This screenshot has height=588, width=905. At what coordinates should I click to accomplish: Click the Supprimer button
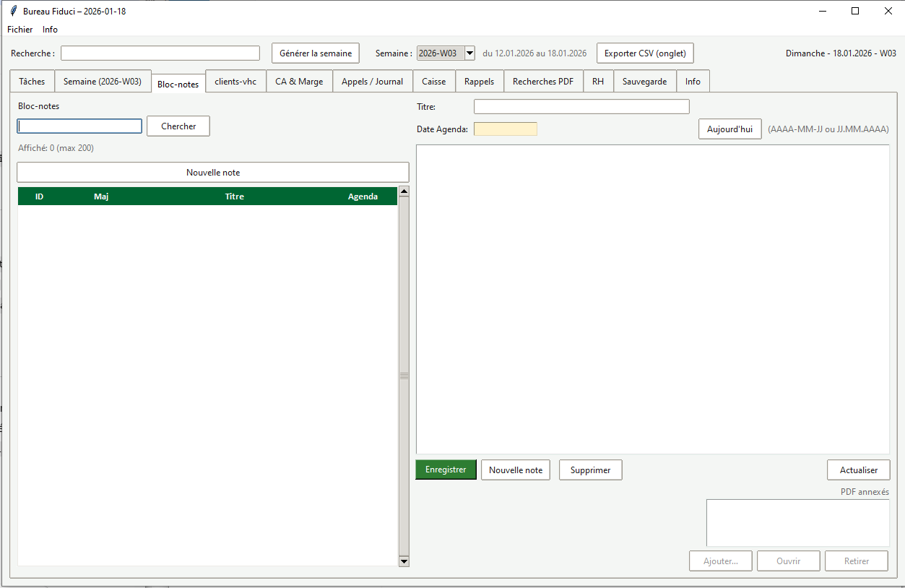click(590, 470)
